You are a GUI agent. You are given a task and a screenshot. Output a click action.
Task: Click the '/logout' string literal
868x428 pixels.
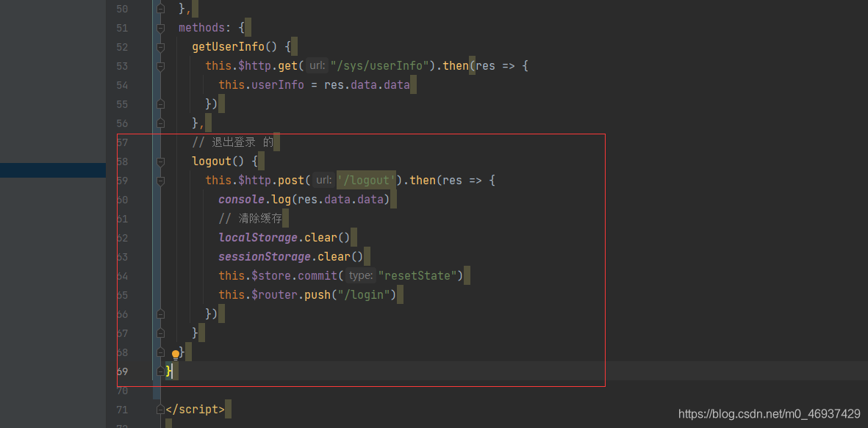tap(367, 181)
